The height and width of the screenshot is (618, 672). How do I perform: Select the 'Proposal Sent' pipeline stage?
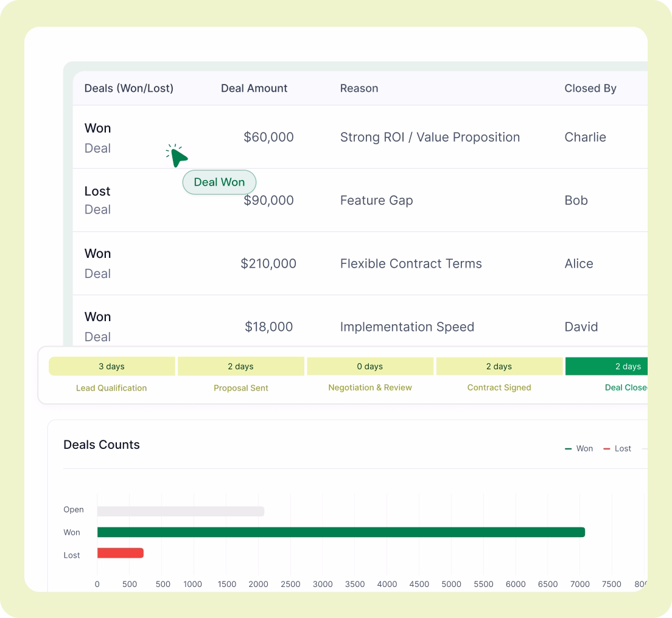(x=240, y=387)
